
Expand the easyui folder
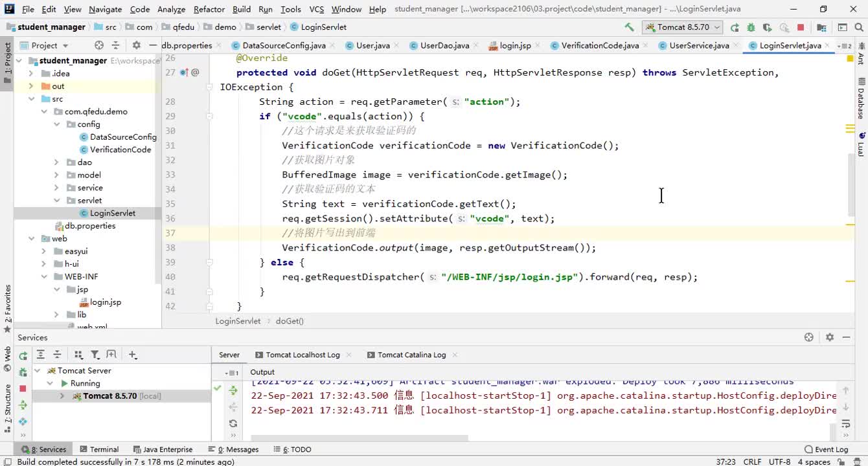[x=43, y=251]
